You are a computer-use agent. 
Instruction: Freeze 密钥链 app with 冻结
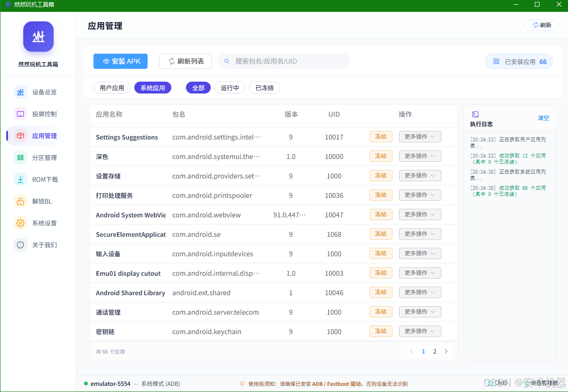381,331
